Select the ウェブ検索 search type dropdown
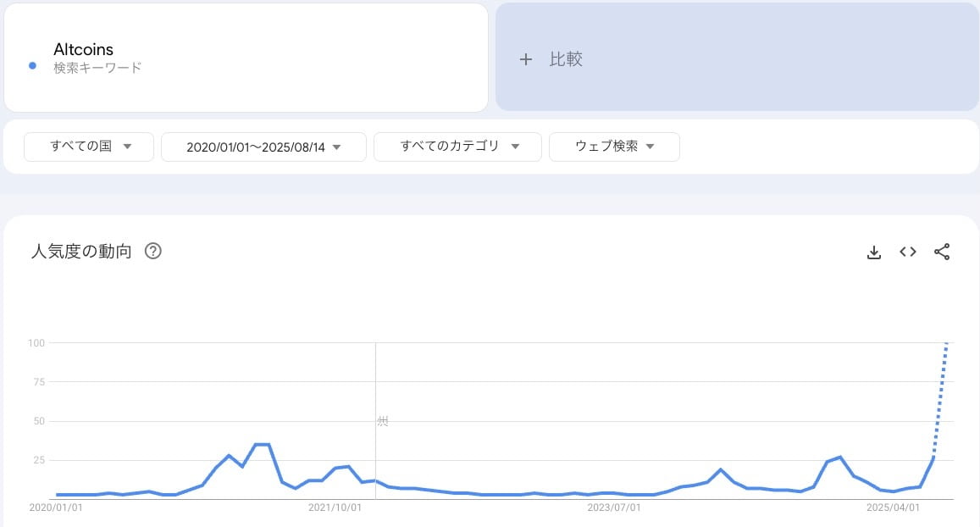This screenshot has height=527, width=980. [x=614, y=147]
